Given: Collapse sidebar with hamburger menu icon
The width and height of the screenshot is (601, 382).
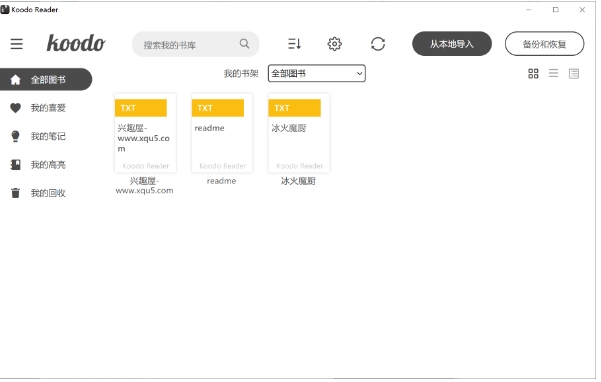Looking at the screenshot, I should pyautogui.click(x=16, y=44).
